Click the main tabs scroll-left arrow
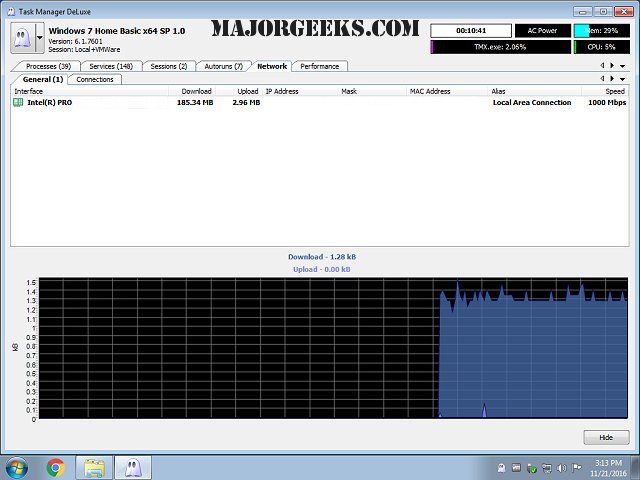Viewport: 640px width, 480px height. coord(602,65)
